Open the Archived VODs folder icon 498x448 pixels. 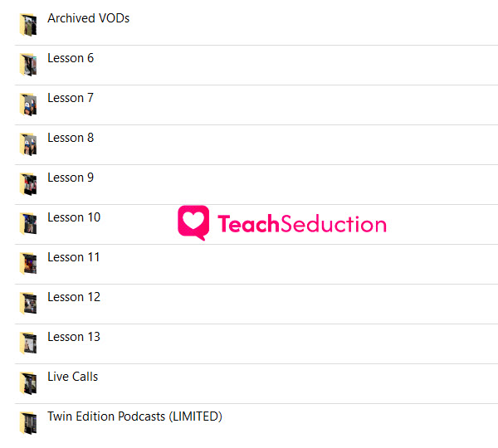[28, 25]
